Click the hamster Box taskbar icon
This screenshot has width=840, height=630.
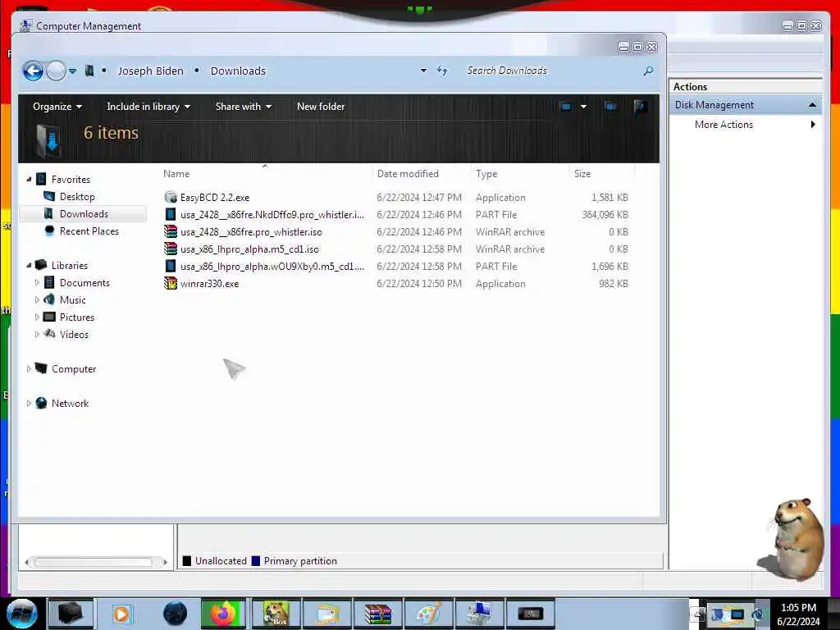(x=276, y=614)
